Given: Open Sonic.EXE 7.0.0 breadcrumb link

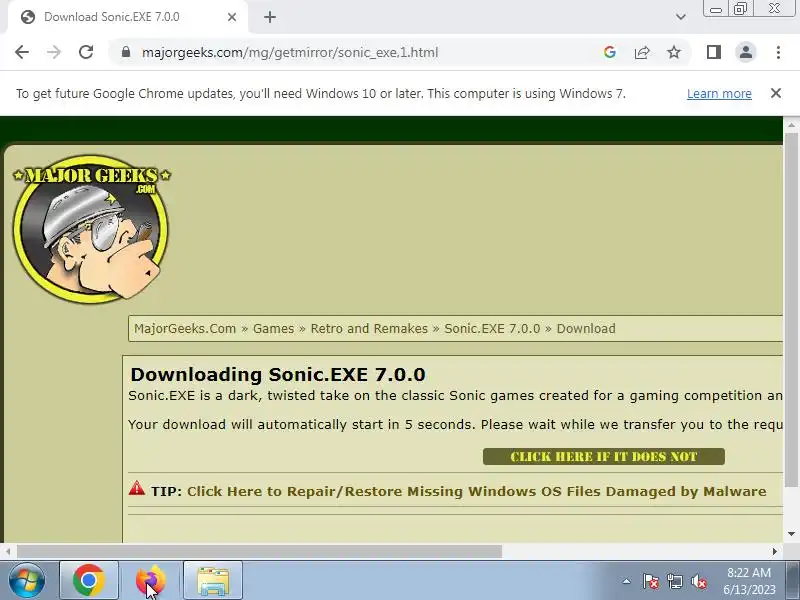Looking at the screenshot, I should pos(492,329).
